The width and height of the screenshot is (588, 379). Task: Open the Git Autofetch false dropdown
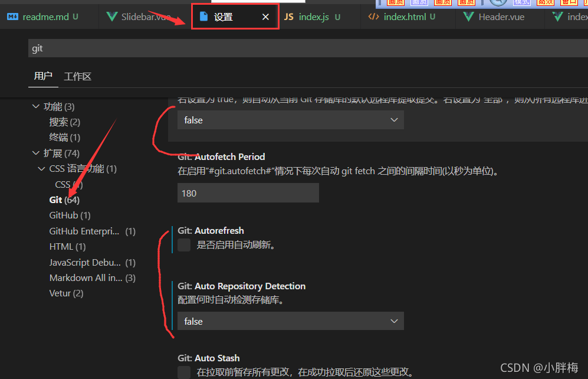coord(291,120)
